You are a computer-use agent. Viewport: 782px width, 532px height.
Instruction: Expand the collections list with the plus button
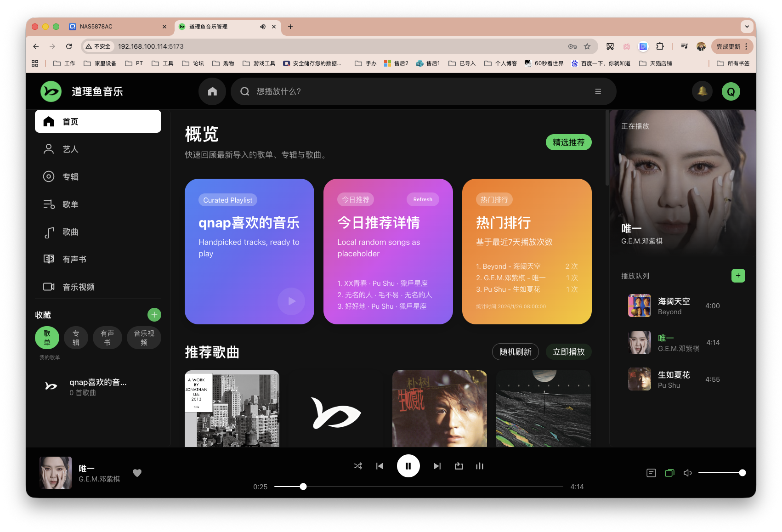pos(154,314)
